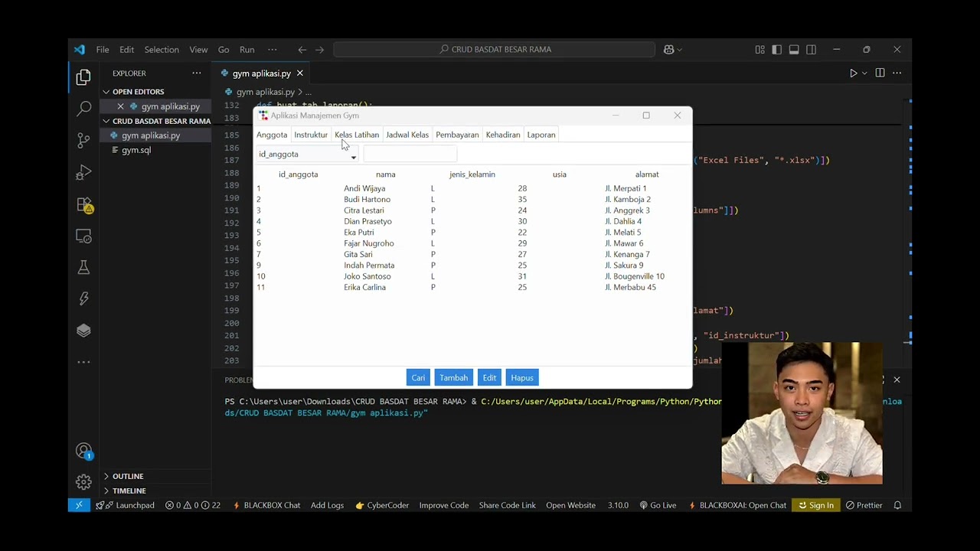
Task: Switch to the Laporan tab
Action: pos(541,135)
